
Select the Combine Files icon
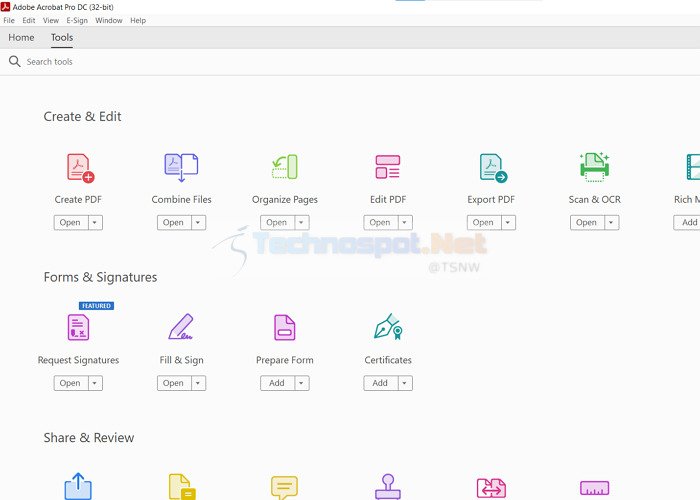181,167
